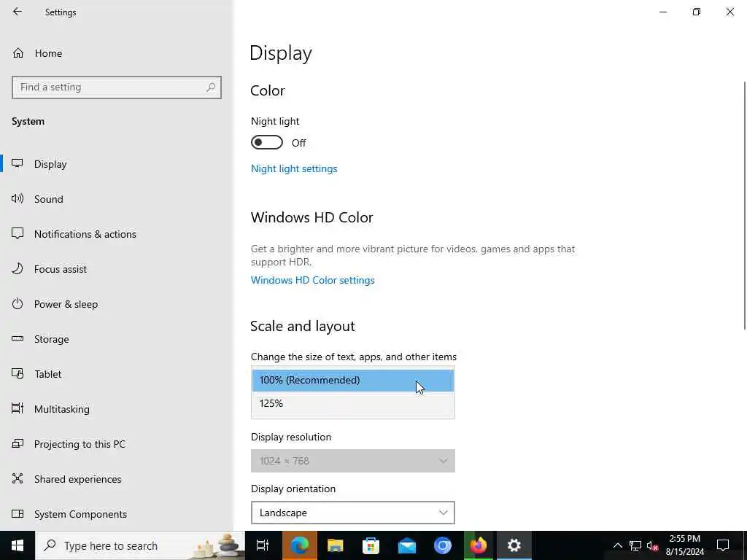Image resolution: width=747 pixels, height=560 pixels.
Task: Click the network icon in system tray
Action: point(635,545)
